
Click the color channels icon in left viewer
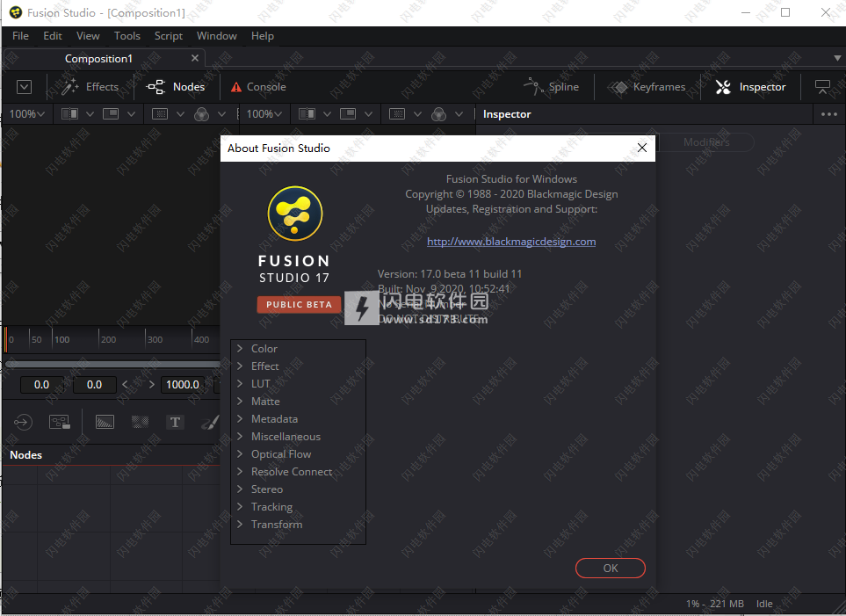point(201,114)
